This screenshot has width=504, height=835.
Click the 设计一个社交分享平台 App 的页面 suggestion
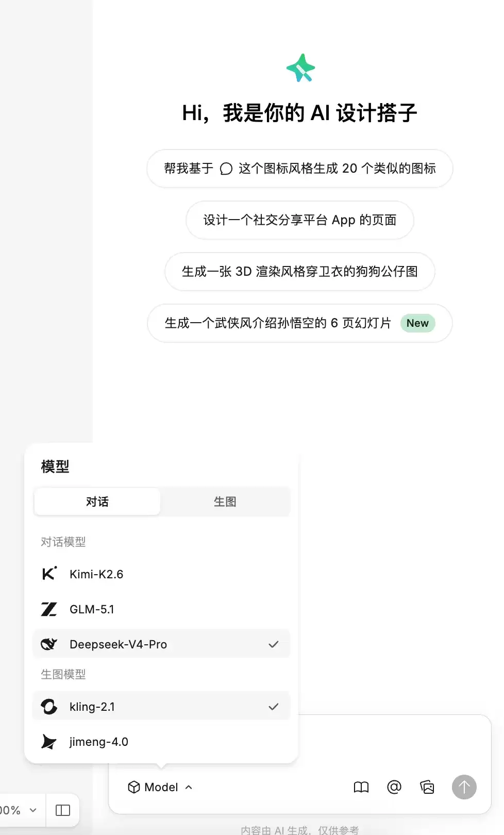[x=300, y=220]
